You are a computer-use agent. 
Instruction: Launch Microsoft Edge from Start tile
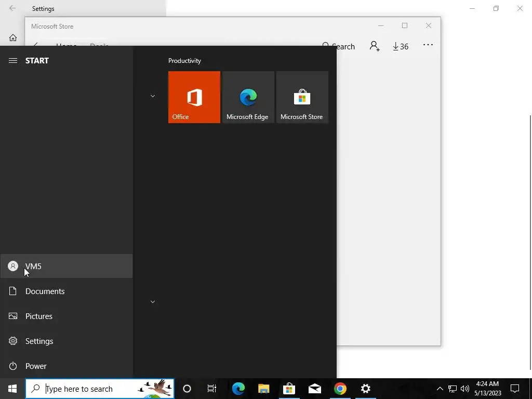point(248,97)
